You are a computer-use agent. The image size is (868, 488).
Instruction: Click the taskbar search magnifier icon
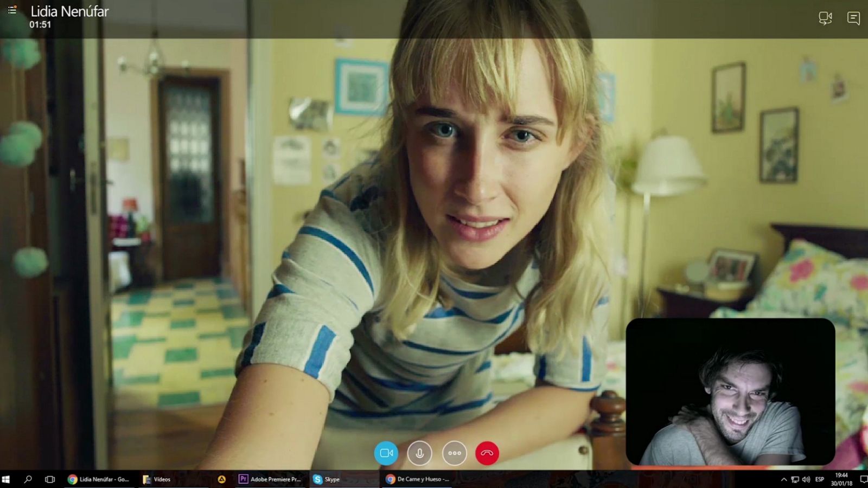click(28, 479)
